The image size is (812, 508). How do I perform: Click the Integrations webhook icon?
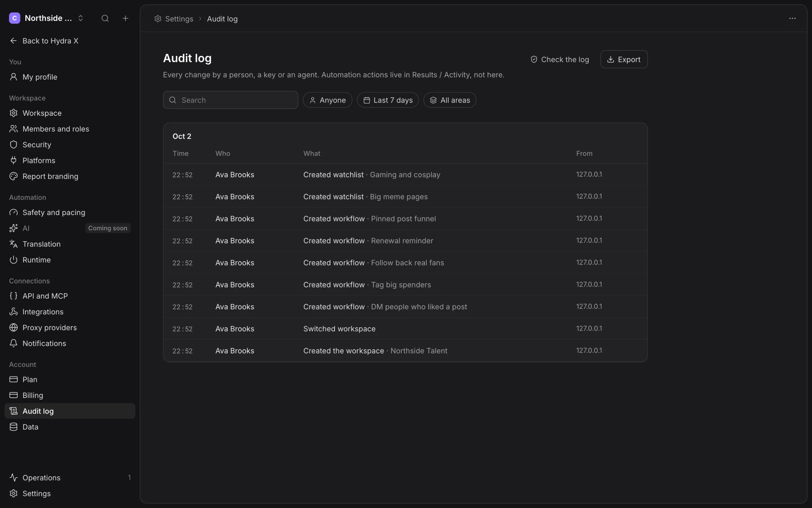click(14, 312)
